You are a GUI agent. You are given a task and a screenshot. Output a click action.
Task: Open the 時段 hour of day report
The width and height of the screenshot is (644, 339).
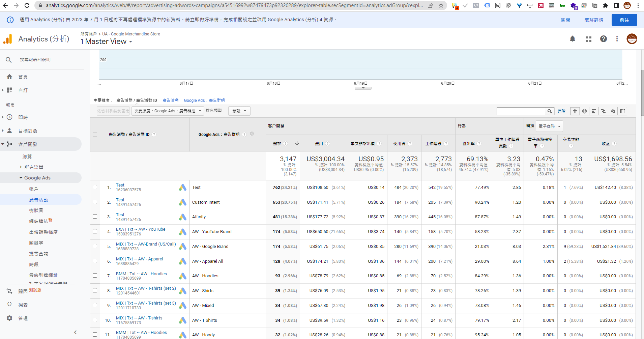pos(34,264)
